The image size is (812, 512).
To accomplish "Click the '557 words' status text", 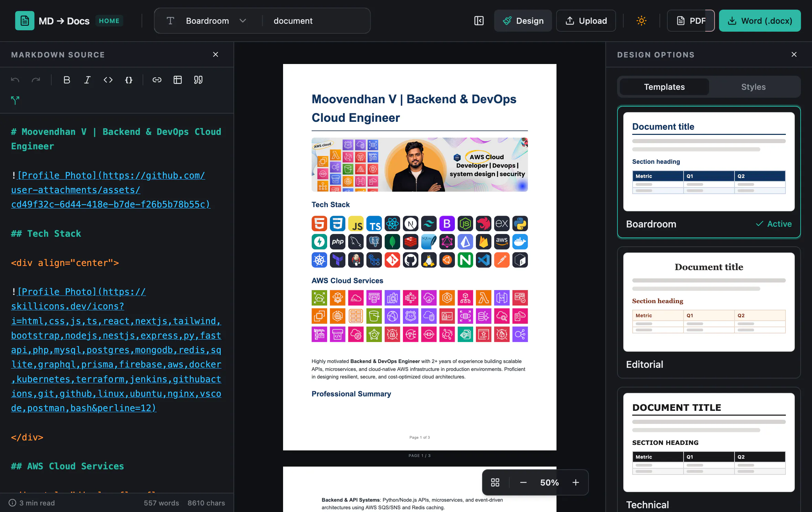I will tap(162, 503).
